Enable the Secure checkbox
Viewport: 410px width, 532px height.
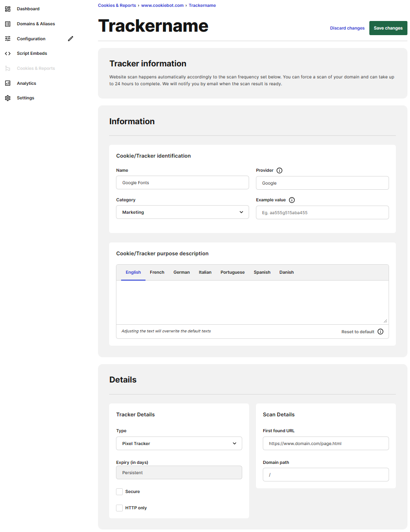click(x=119, y=492)
